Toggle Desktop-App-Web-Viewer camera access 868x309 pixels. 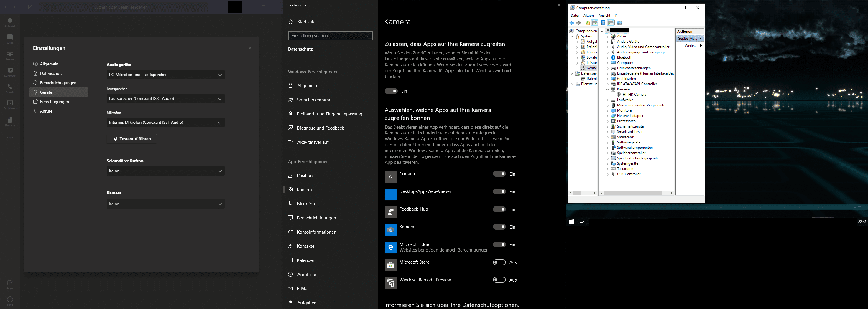(499, 191)
